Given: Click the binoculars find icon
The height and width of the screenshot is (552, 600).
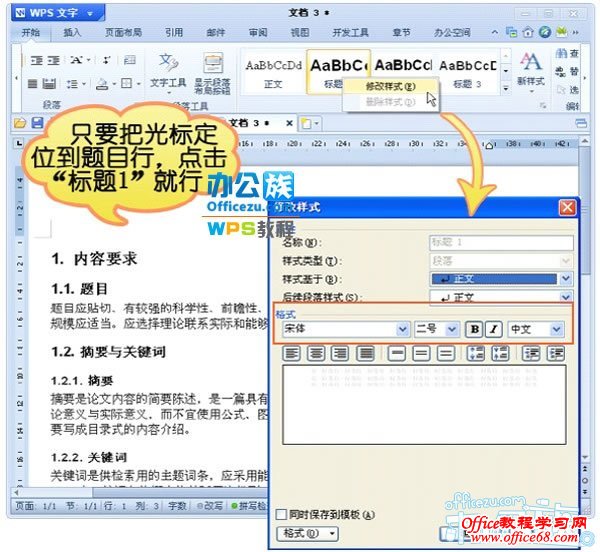Looking at the screenshot, I should click(x=561, y=53).
